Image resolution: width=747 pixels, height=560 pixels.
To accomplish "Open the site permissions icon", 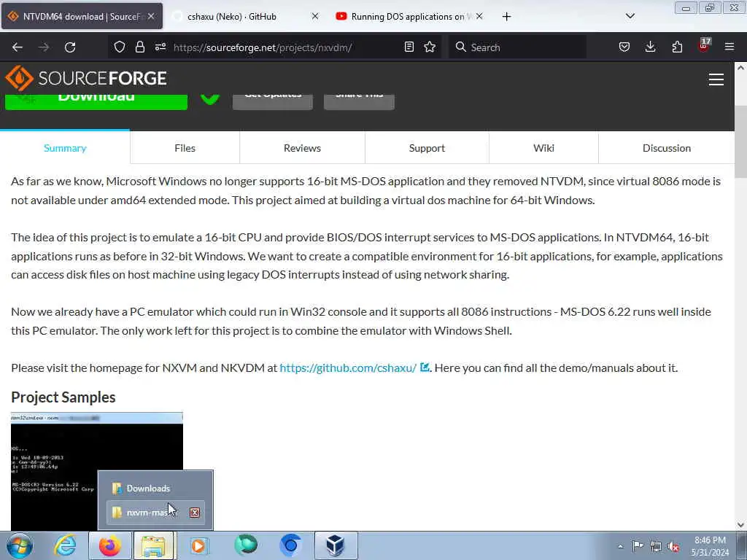I will [x=160, y=47].
